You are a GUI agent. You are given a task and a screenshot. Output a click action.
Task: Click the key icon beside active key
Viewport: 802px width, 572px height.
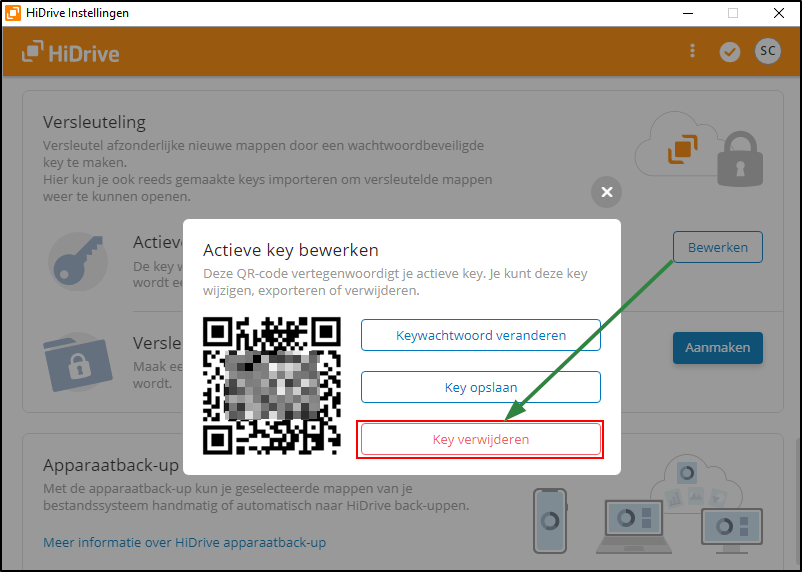[x=78, y=261]
